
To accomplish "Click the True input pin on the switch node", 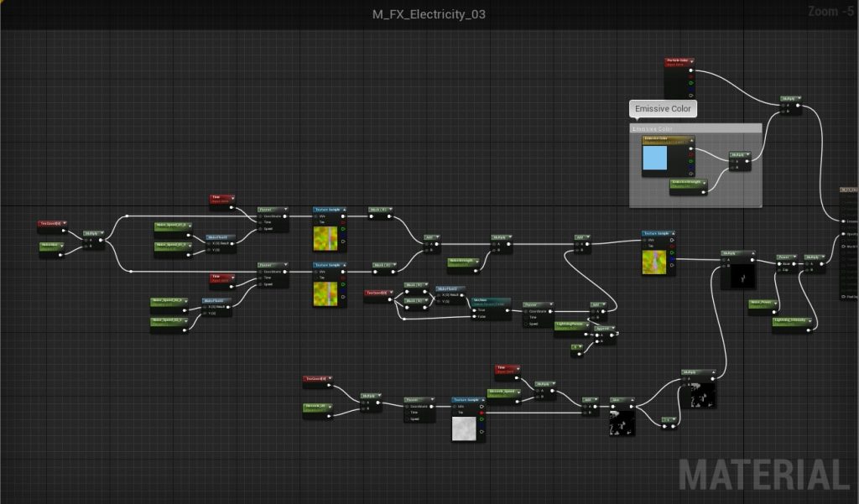I will click(x=475, y=310).
